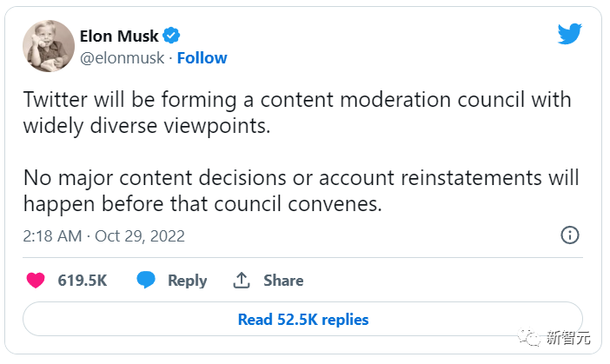Image resolution: width=610 pixels, height=364 pixels.
Task: Click the account reinstatements paragraph
Action: tap(296, 193)
